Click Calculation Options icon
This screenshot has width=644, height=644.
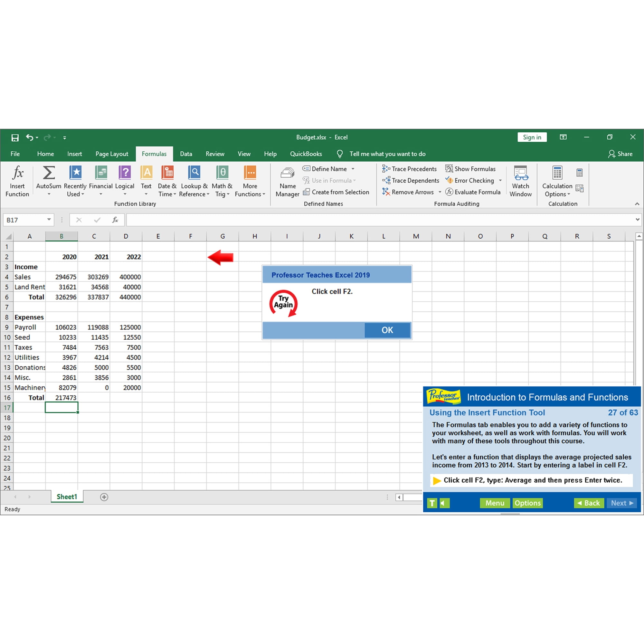point(557,173)
